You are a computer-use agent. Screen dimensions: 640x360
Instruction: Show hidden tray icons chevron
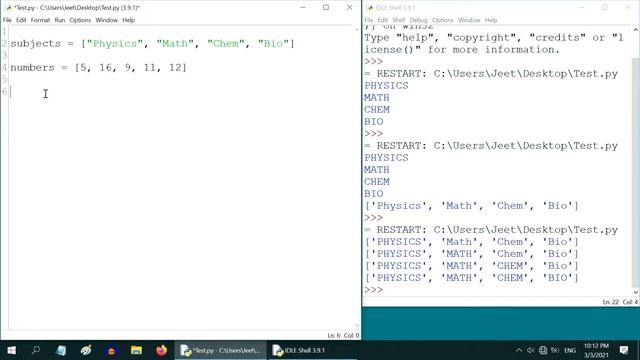click(x=518, y=350)
